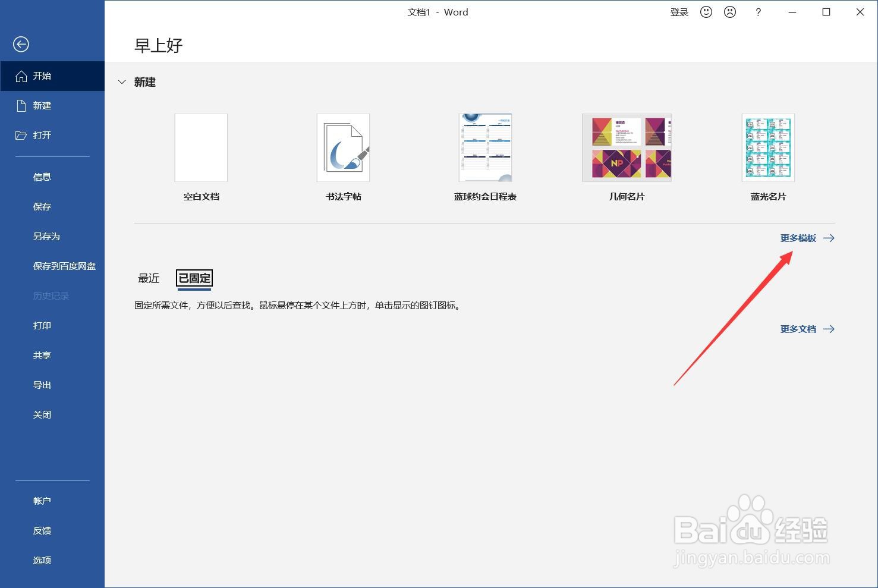Image resolution: width=878 pixels, height=588 pixels.
Task: Click the open folder icon beside 打开
Action: pos(21,136)
